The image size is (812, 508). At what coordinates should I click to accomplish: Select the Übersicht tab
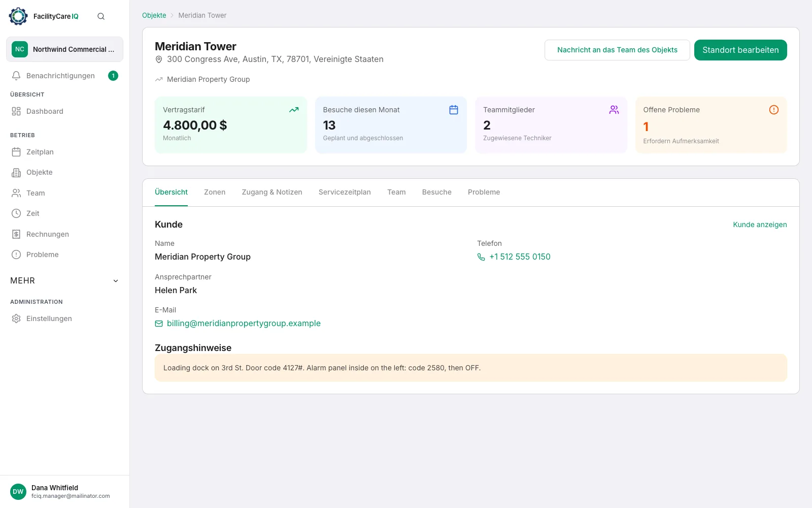click(171, 192)
